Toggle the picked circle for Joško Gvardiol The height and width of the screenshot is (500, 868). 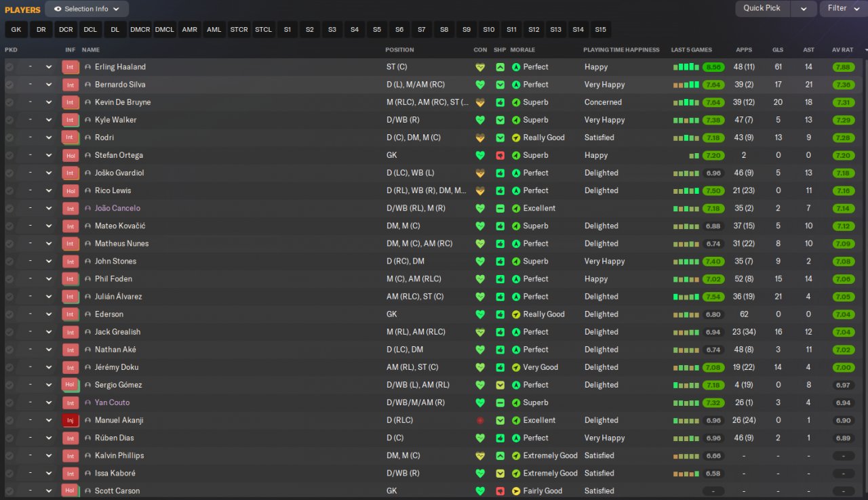9,173
